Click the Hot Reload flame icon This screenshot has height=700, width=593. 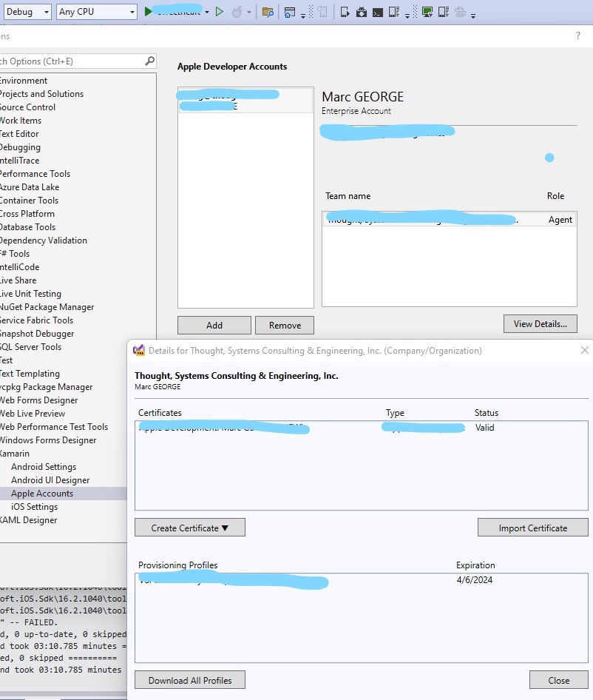[x=237, y=12]
